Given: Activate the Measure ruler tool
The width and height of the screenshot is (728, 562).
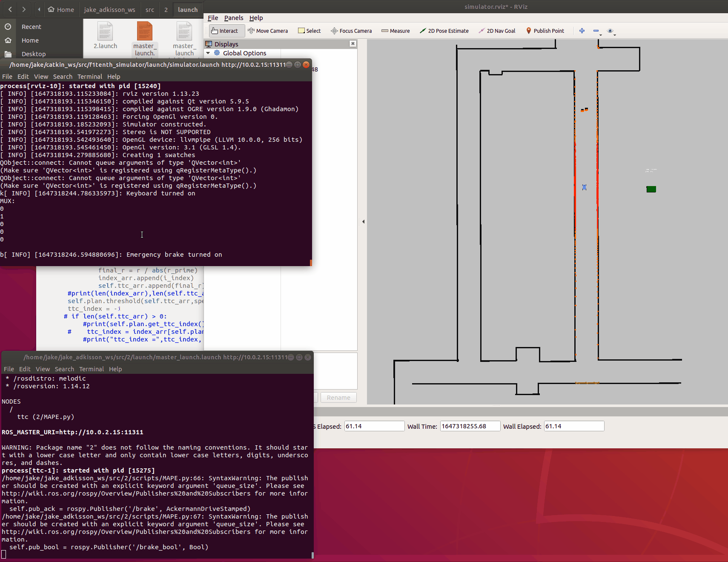Looking at the screenshot, I should click(x=396, y=31).
